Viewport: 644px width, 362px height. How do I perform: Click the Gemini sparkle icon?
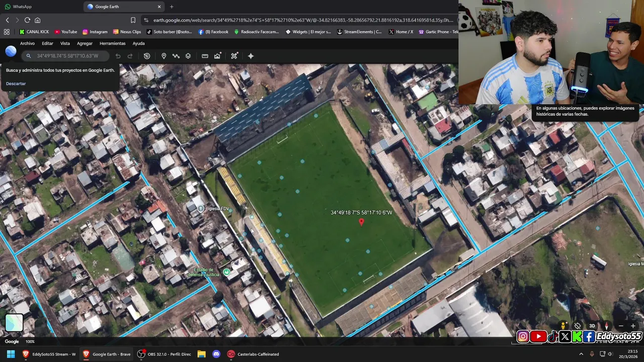[251, 56]
